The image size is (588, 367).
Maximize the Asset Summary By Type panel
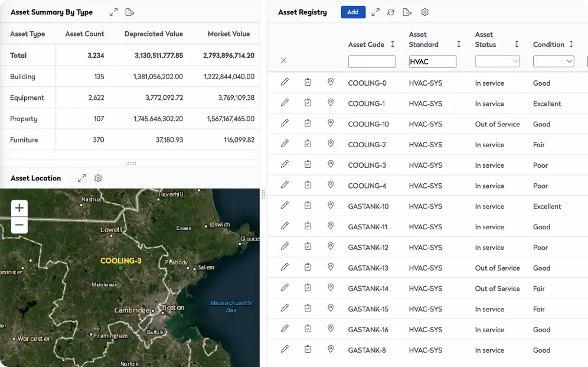coord(113,12)
